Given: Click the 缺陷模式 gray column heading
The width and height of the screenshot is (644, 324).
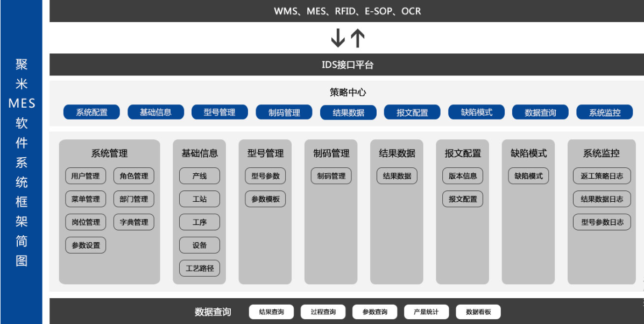Looking at the screenshot, I should click(528, 153).
